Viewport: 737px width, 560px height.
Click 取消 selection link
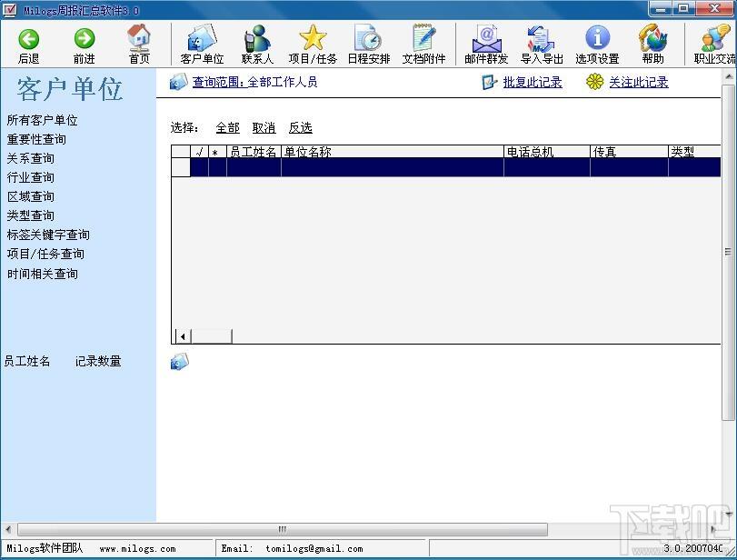pyautogui.click(x=264, y=128)
